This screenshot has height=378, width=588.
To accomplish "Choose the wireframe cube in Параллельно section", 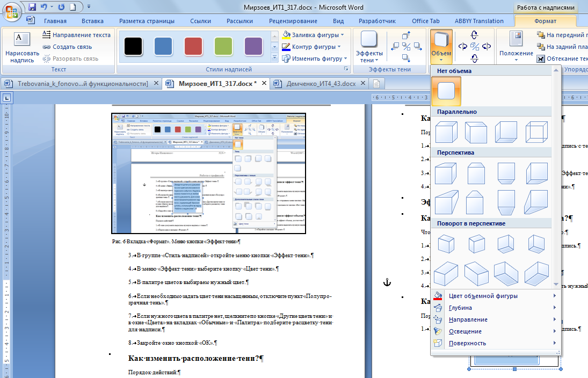I will click(536, 132).
